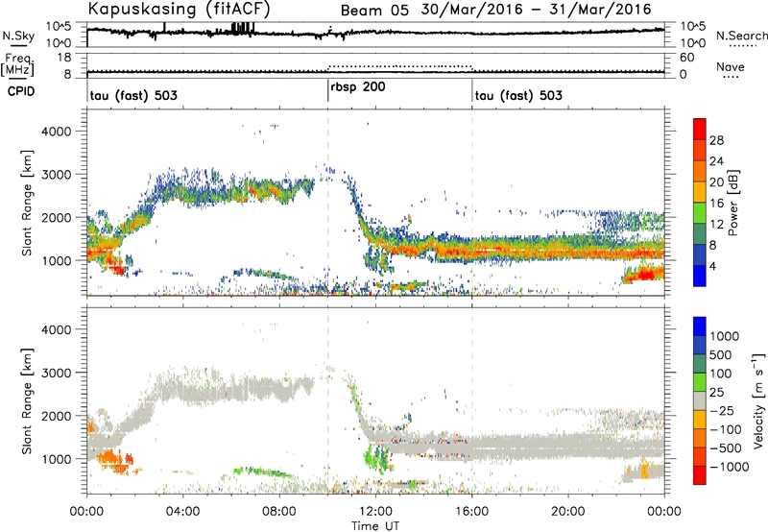The image size is (768, 532).
Task: Click the "18" frequency axis tick label
Action: click(x=63, y=58)
